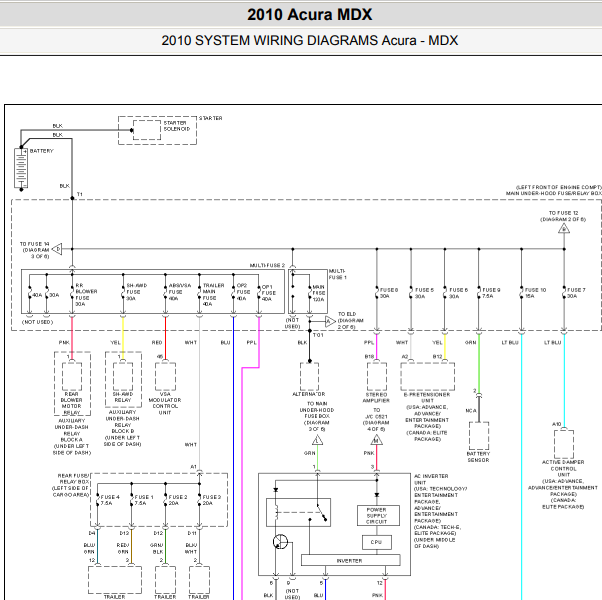Click the BATTERY SENSOR label
Image resolution: width=602 pixels, height=600 pixels.
tap(478, 457)
